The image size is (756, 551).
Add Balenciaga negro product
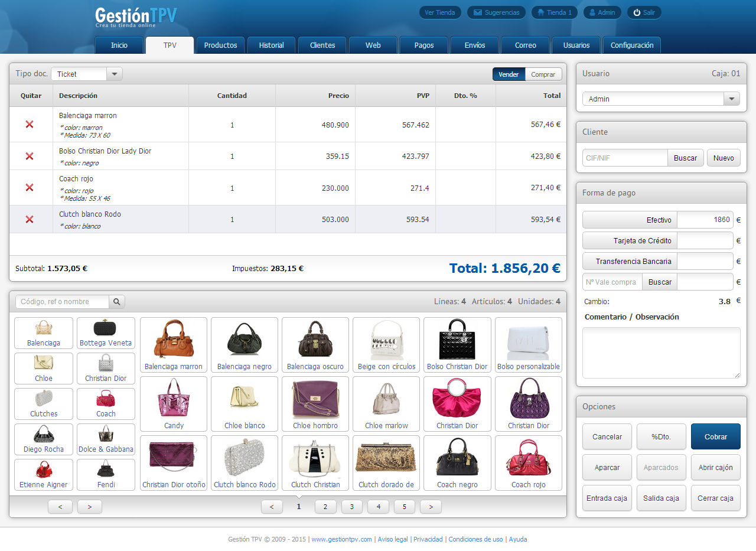(x=245, y=345)
